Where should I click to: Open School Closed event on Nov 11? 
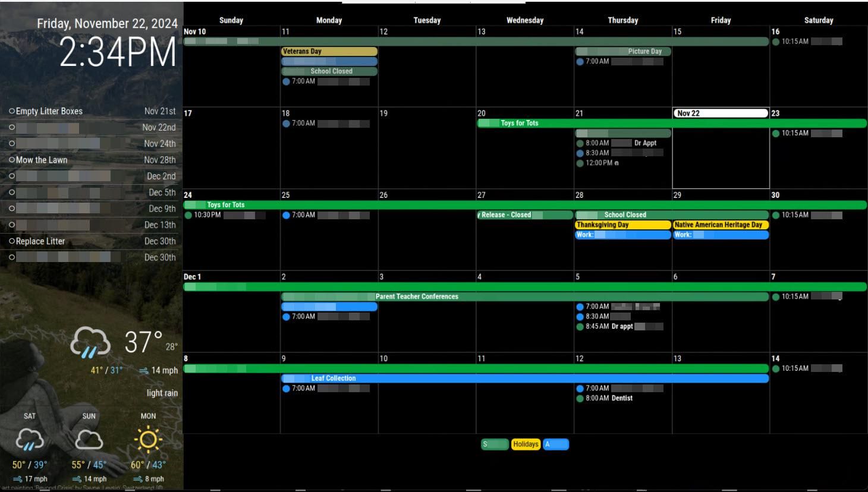coord(329,71)
